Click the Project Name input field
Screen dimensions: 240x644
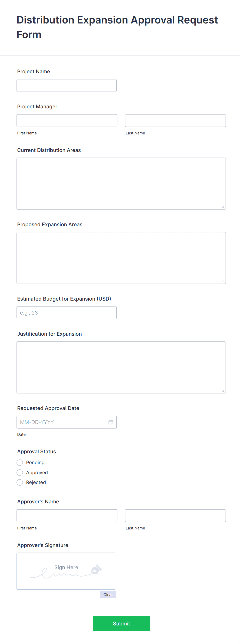tap(66, 85)
